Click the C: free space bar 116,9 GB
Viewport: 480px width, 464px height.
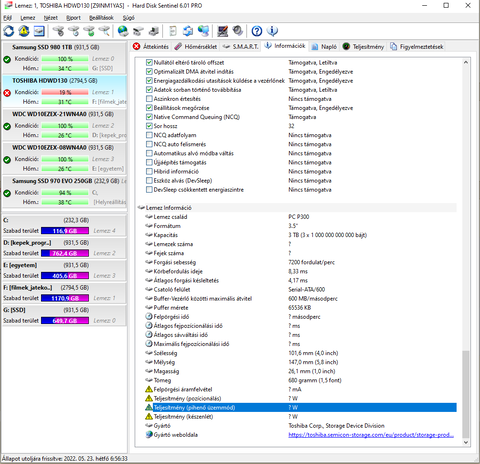tap(65, 231)
